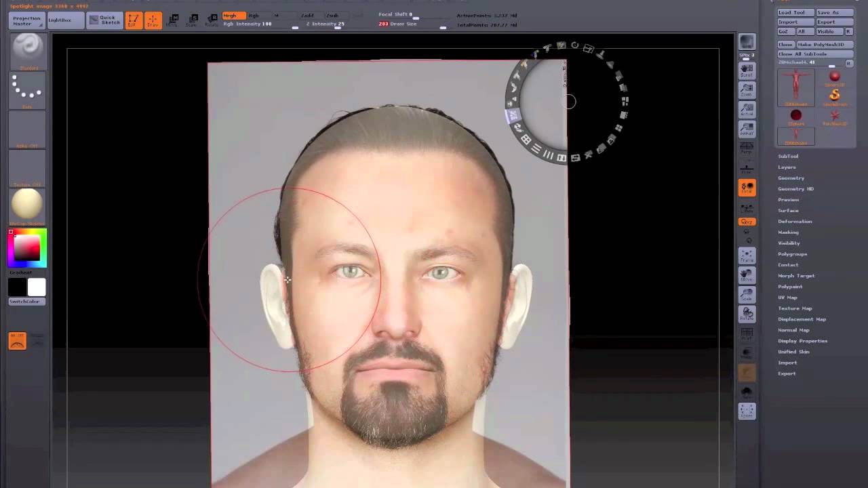Click the Rotate icon on right shelf
The width and height of the screenshot is (868, 488).
point(747,314)
